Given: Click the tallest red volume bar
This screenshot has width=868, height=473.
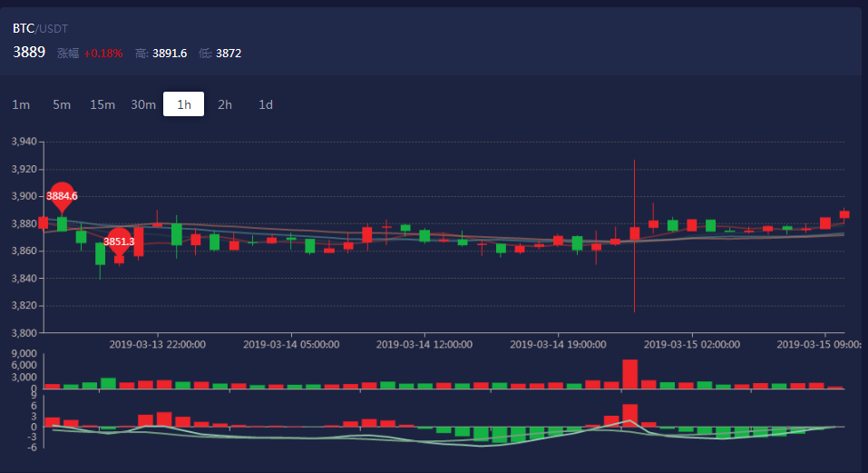Looking at the screenshot, I should coord(629,374).
